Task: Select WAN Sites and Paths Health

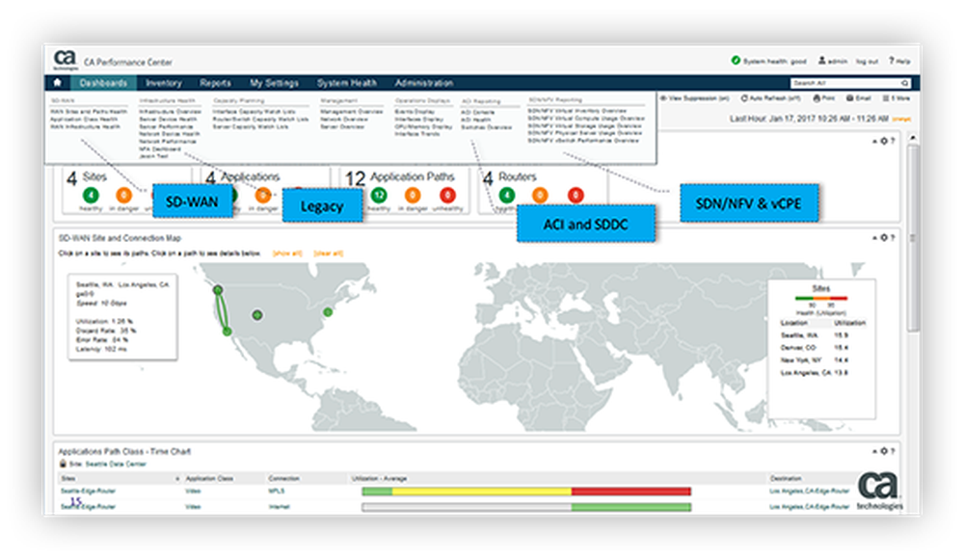Action: pos(89,112)
